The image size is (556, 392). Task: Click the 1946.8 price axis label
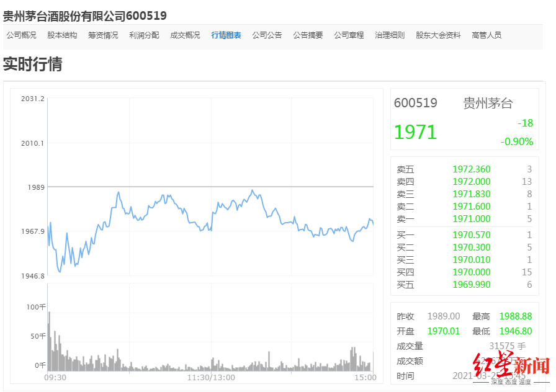(x=33, y=276)
